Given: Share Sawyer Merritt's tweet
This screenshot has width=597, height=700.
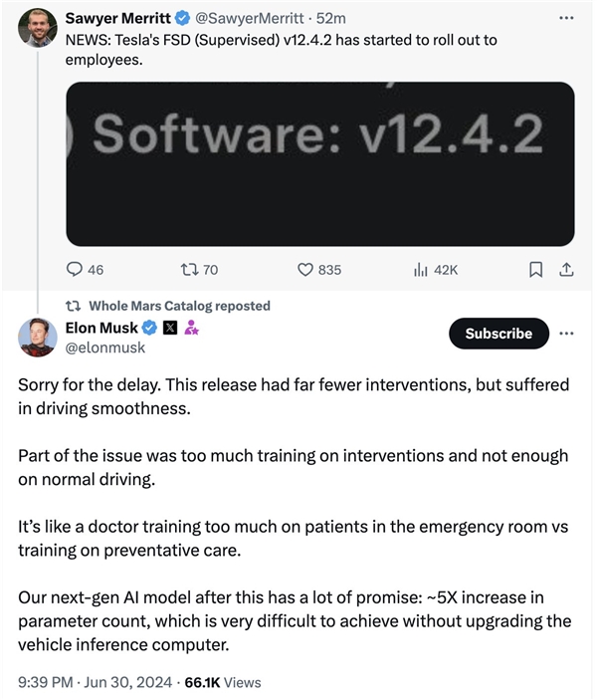Looking at the screenshot, I should (x=565, y=269).
